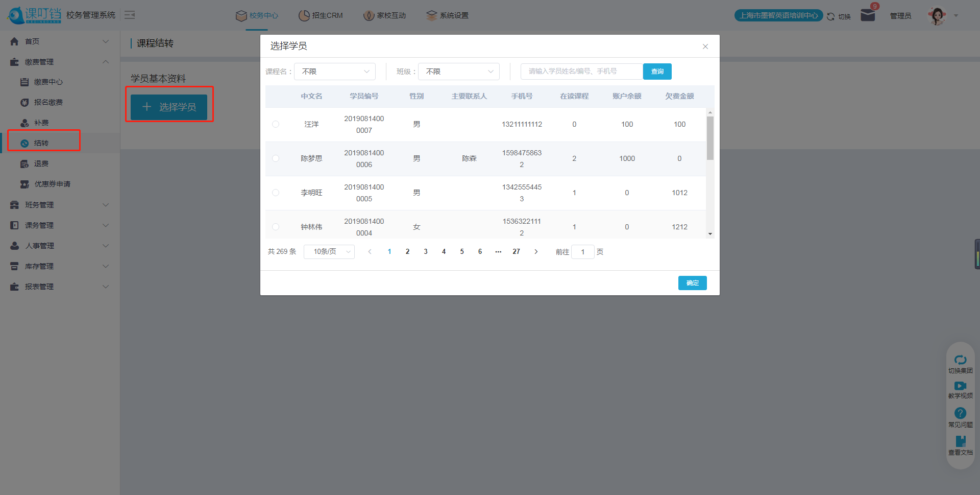This screenshot has height=495, width=980.
Task: Open the 课程名 dropdown
Action: [x=335, y=72]
